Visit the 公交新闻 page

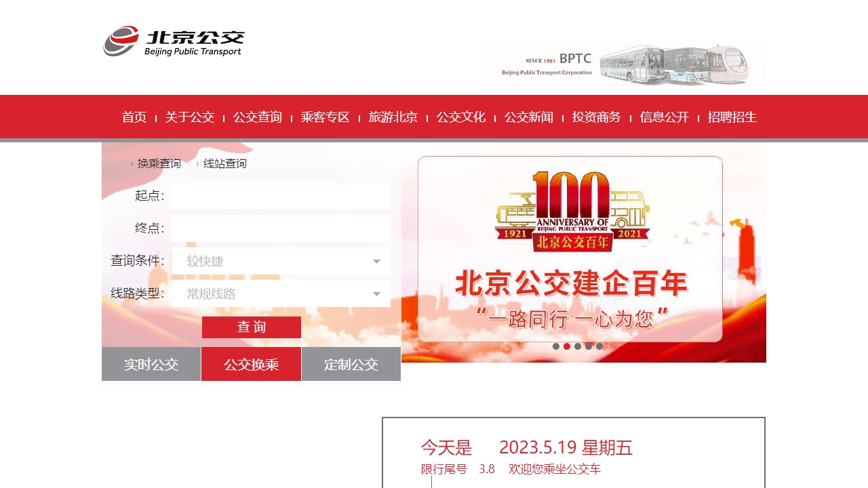pyautogui.click(x=529, y=117)
